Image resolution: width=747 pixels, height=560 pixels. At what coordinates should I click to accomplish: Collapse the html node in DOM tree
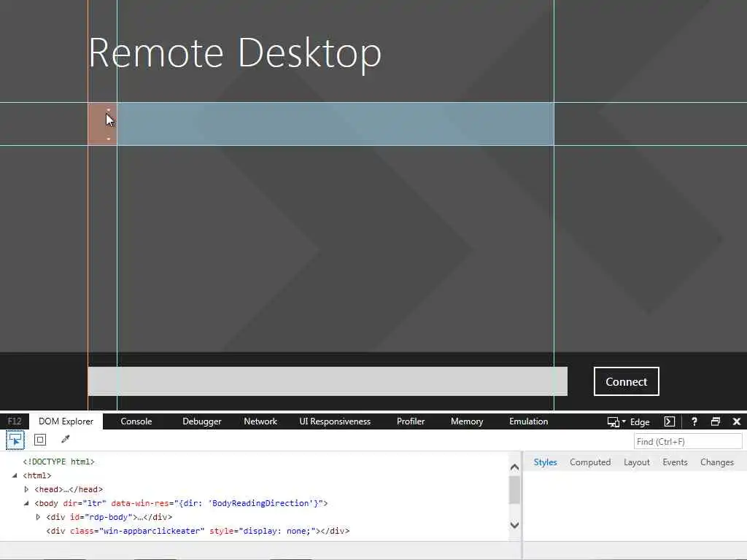(15, 475)
